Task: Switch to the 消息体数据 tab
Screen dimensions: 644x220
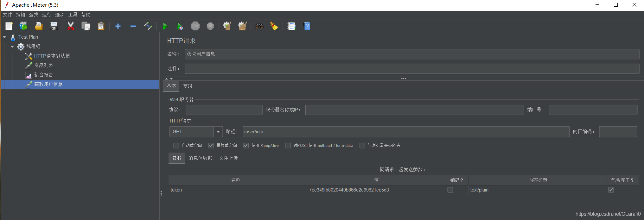Action: pos(201,158)
